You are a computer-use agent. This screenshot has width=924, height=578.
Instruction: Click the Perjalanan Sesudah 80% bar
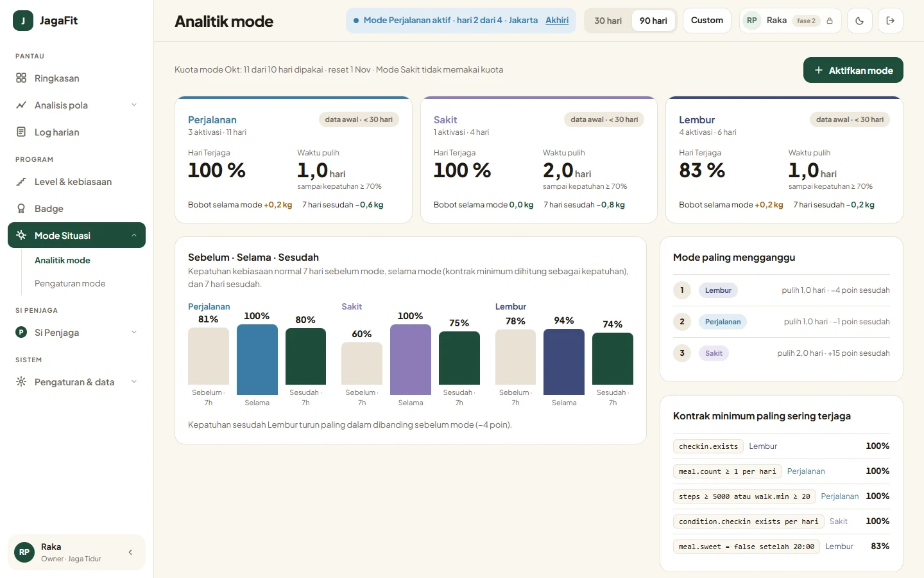point(305,356)
